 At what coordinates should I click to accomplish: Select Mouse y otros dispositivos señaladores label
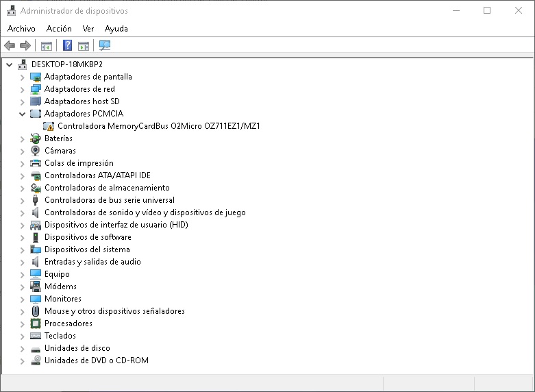[x=114, y=311]
